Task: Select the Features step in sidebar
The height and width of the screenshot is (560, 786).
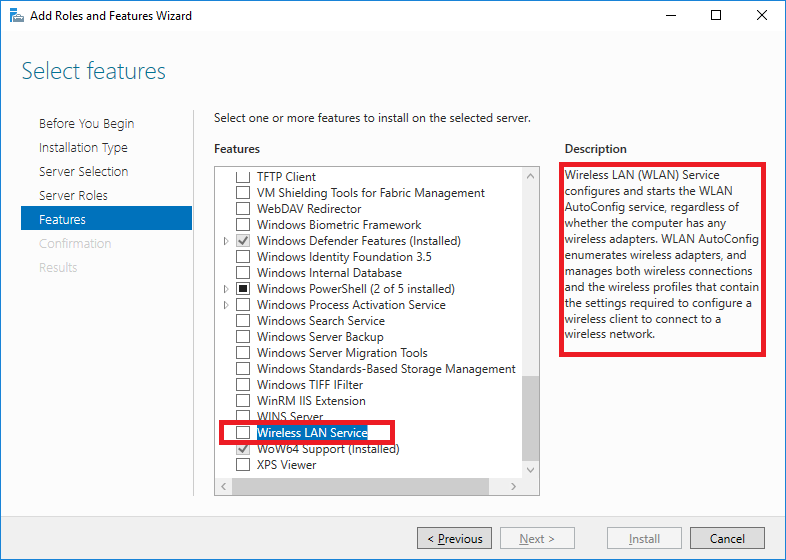Action: 106,218
